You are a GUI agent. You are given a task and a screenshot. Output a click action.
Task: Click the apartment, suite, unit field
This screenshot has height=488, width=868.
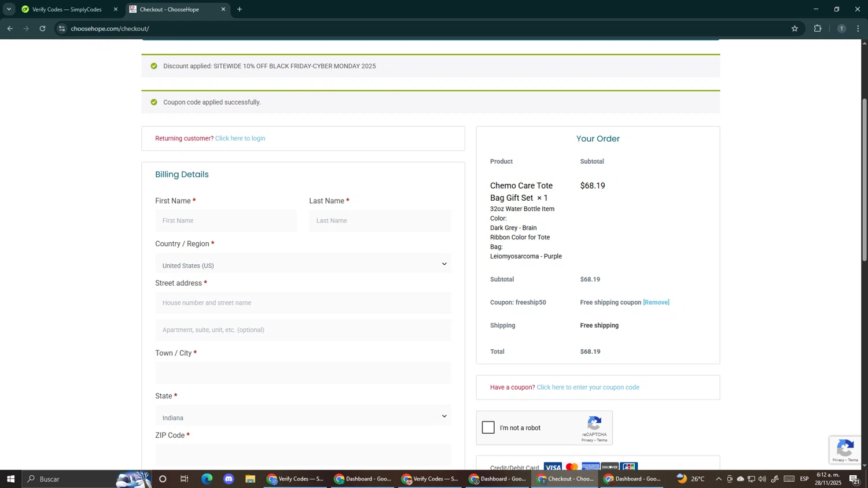(303, 330)
